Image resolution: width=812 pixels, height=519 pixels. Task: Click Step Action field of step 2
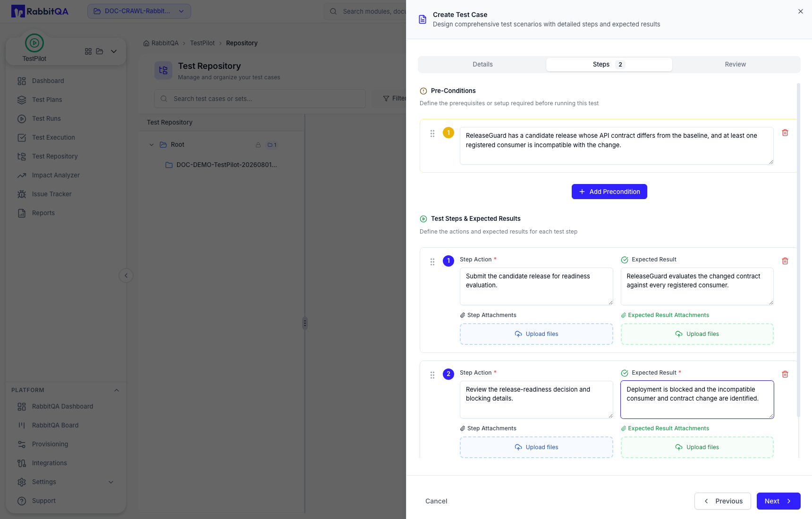536,400
